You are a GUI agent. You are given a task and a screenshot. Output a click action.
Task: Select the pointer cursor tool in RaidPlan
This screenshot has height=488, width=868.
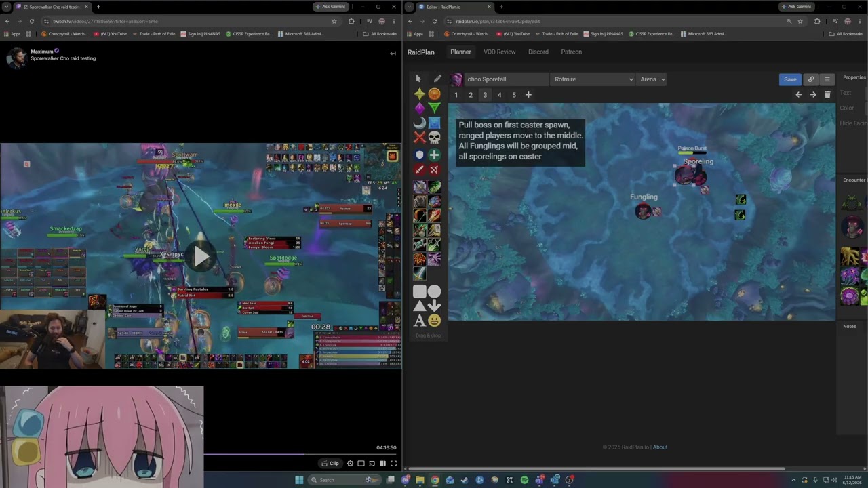[418, 79]
